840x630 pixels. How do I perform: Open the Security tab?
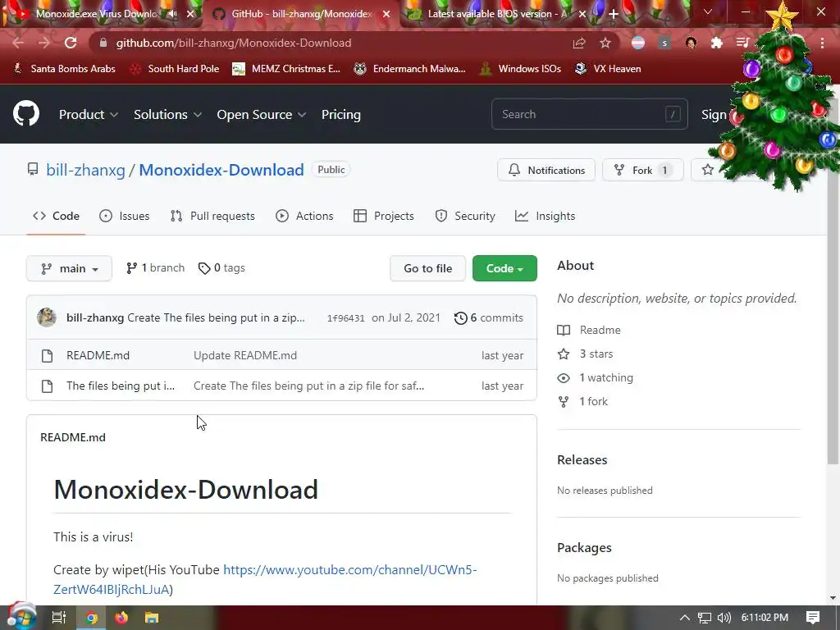click(465, 216)
